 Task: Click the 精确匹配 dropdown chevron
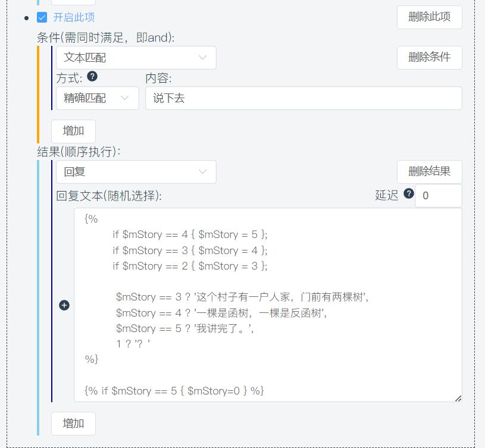pos(125,98)
